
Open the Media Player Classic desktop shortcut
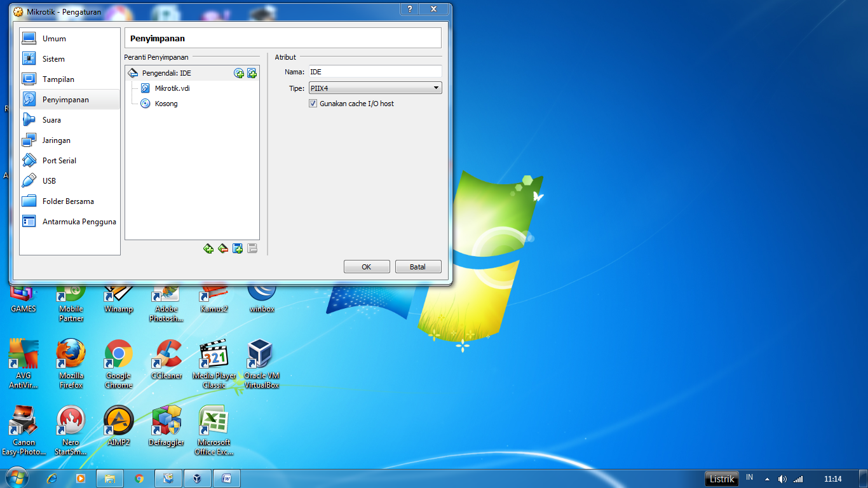click(214, 363)
